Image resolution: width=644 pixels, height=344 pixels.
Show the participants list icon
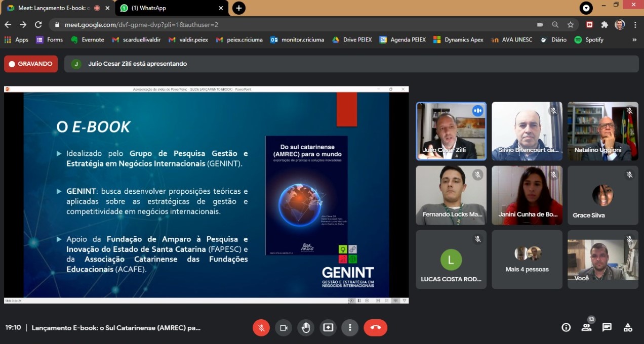click(586, 327)
